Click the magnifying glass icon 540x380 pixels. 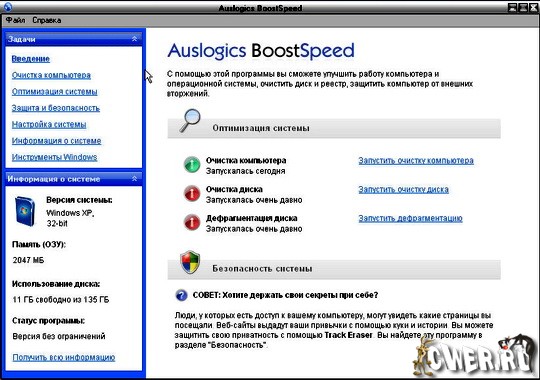click(190, 121)
